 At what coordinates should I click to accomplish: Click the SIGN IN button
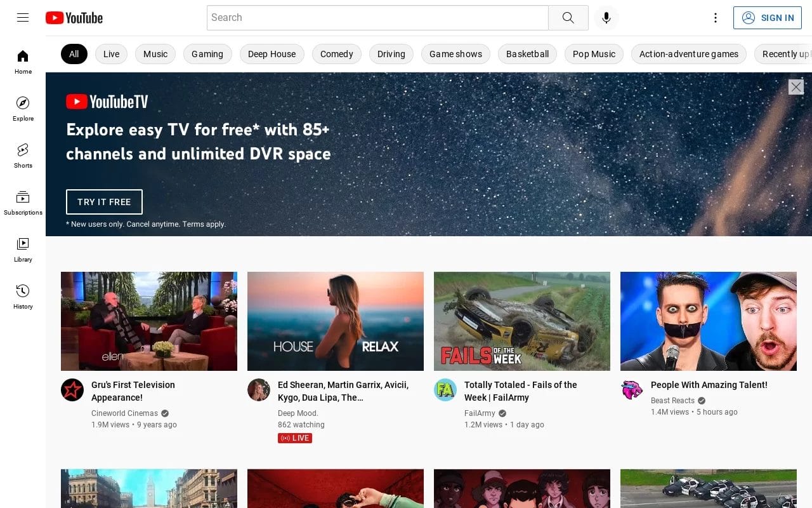coord(768,18)
